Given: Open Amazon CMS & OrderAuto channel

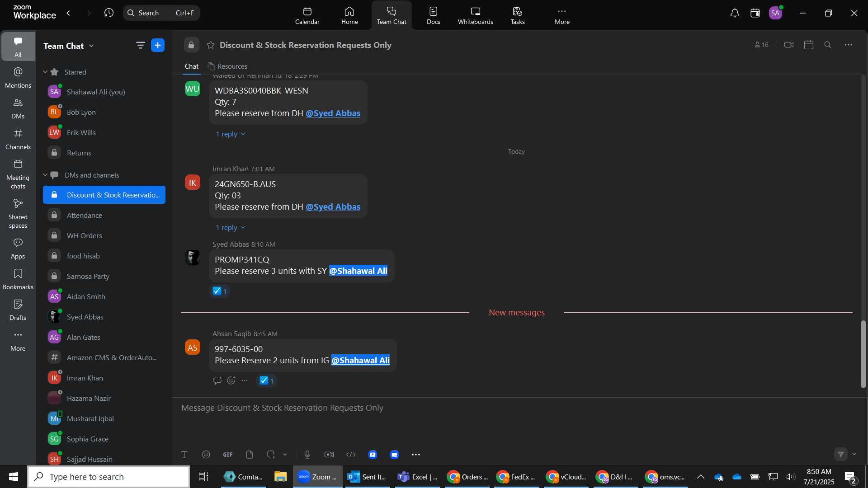Looking at the screenshot, I should (x=104, y=357).
